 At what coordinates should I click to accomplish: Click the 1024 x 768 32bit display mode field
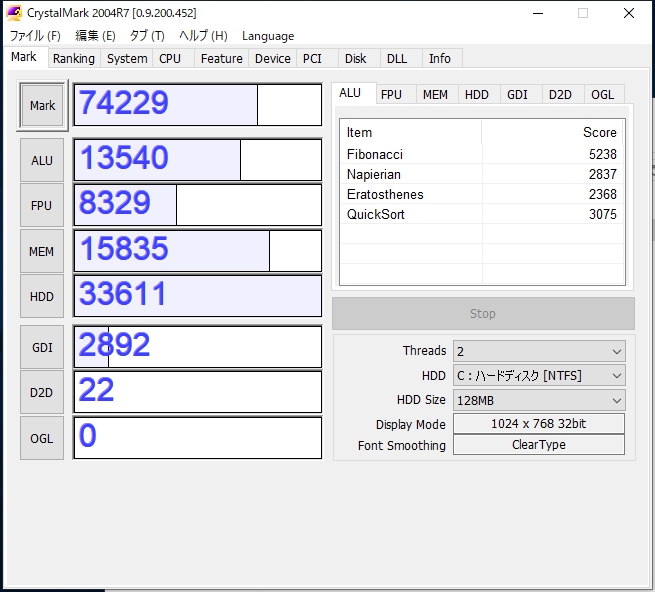tap(538, 423)
